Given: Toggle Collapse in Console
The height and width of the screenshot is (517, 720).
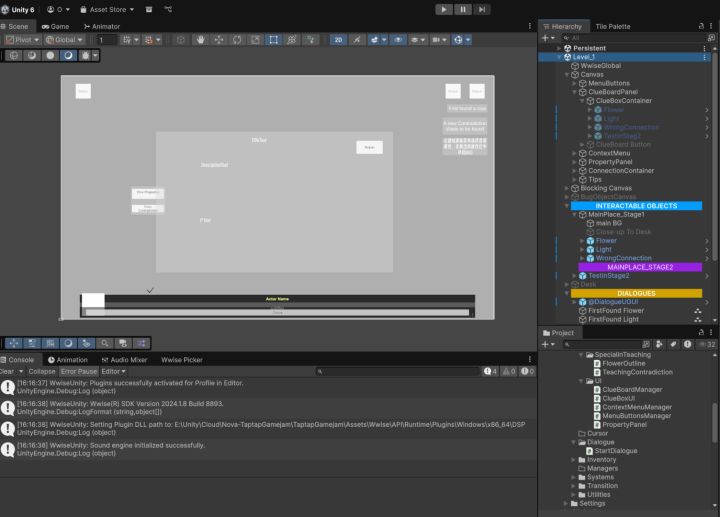Looking at the screenshot, I should coord(42,371).
